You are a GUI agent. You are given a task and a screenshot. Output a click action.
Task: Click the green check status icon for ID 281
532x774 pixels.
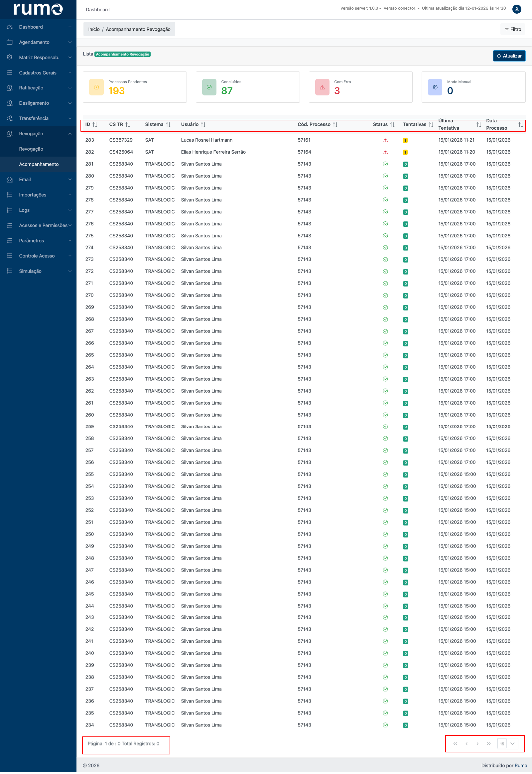385,164
